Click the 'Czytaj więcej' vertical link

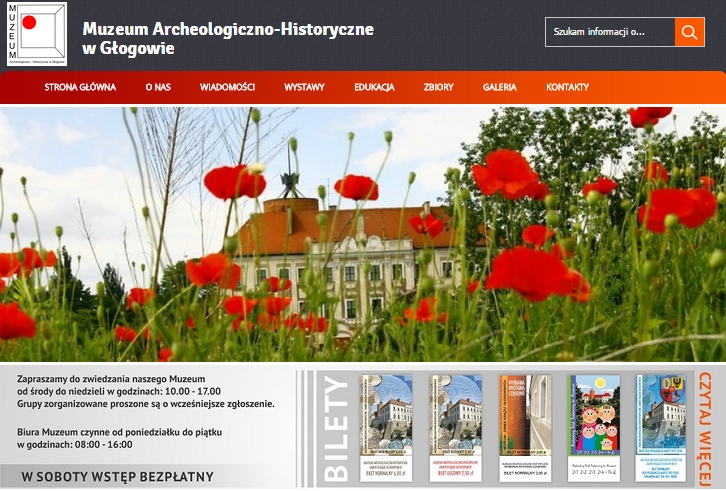click(705, 429)
